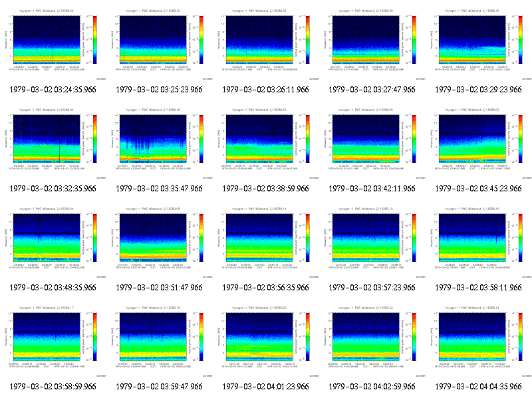Viewport: 532px width, 396px height.
Task: Open the 03:58:59.966 spectrogram thumbnail
Action: (x=53, y=340)
